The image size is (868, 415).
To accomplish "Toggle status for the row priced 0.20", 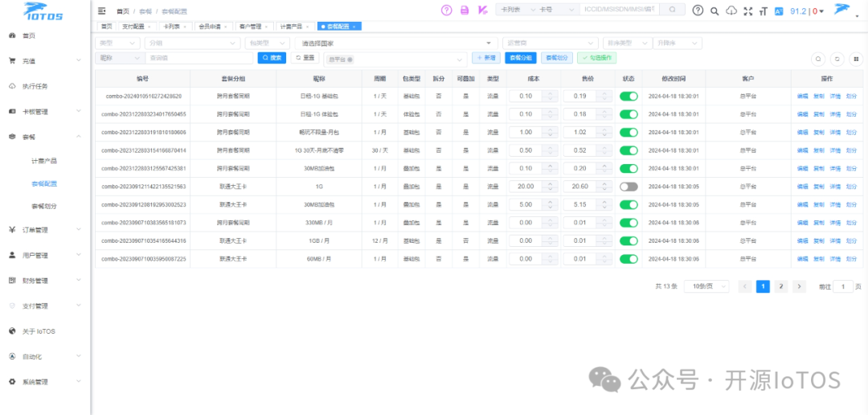I will 628,168.
